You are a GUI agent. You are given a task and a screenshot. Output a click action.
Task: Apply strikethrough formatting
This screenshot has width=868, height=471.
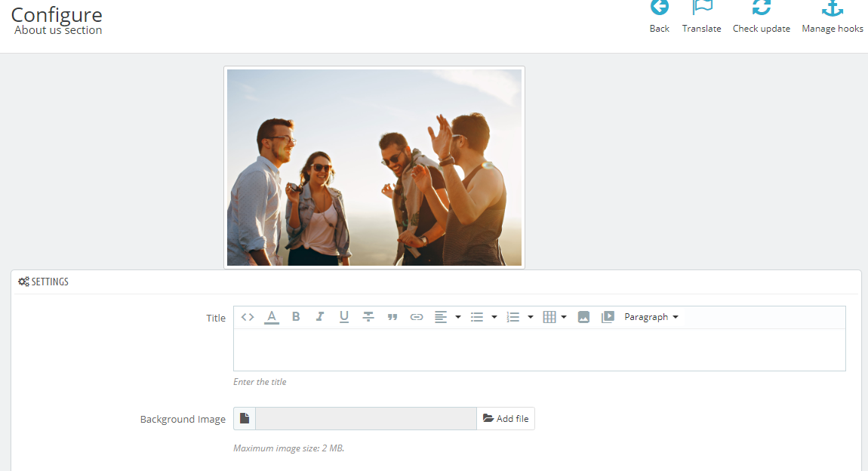[x=368, y=317]
